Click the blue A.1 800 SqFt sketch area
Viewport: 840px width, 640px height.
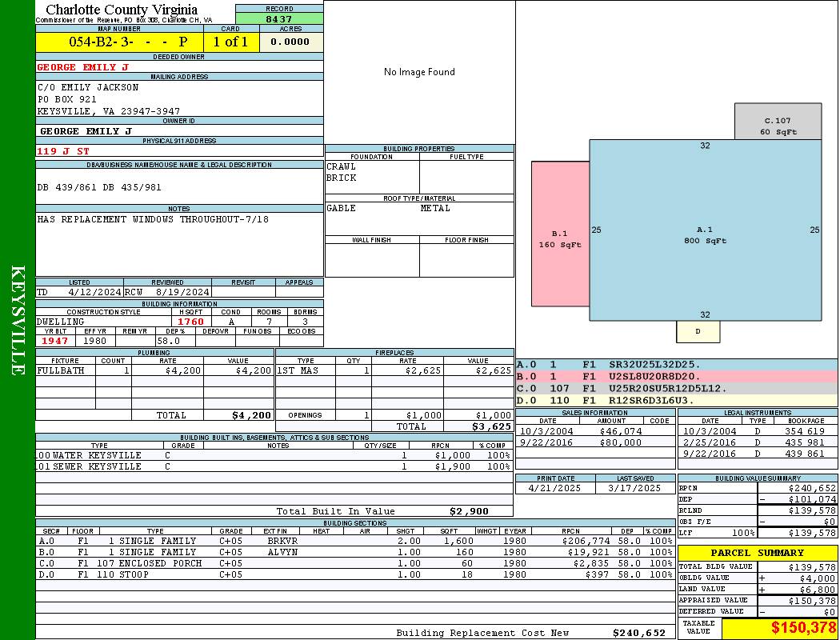(x=705, y=234)
